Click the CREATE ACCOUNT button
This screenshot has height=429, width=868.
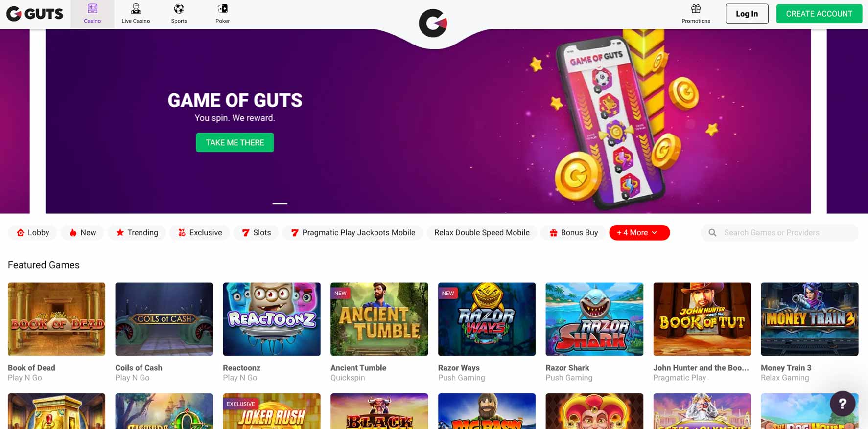[819, 14]
